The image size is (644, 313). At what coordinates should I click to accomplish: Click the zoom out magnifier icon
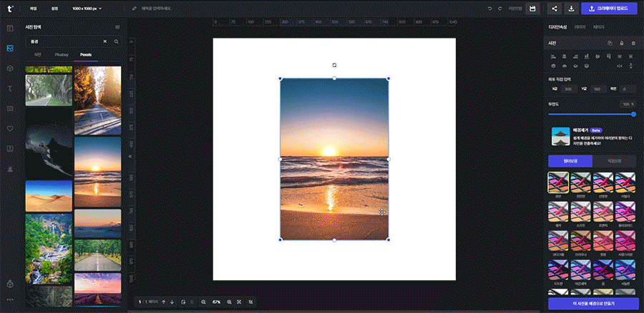pyautogui.click(x=203, y=302)
